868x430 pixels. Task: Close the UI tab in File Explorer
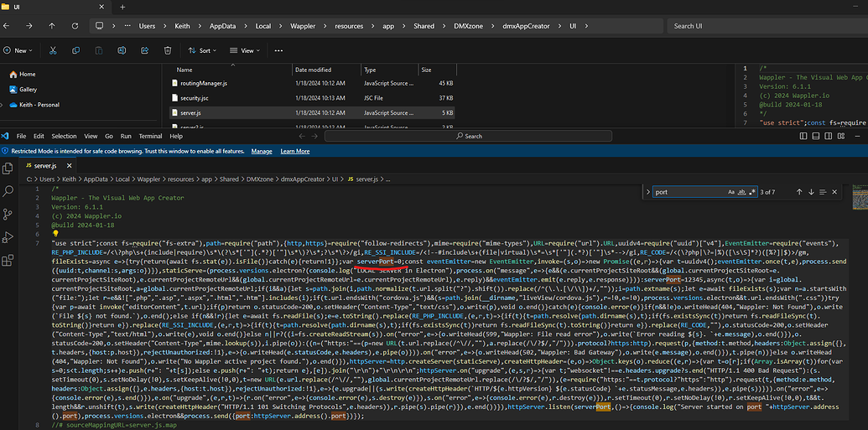(x=100, y=8)
